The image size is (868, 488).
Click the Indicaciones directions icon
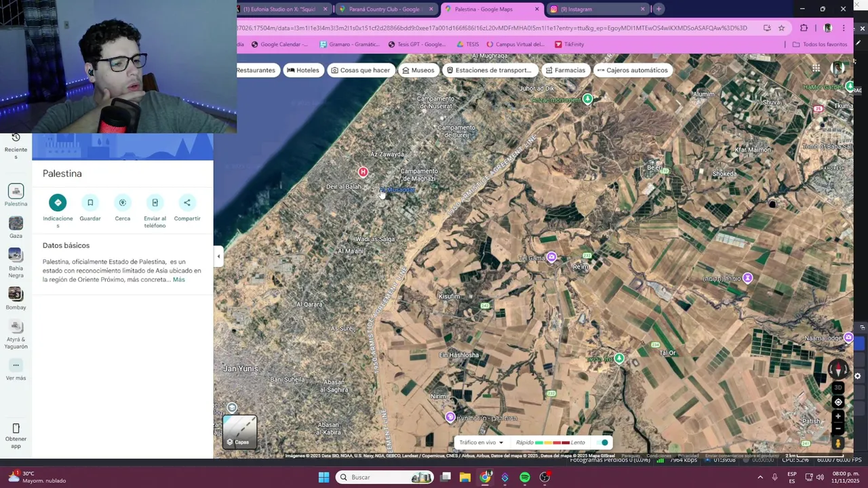(x=58, y=202)
